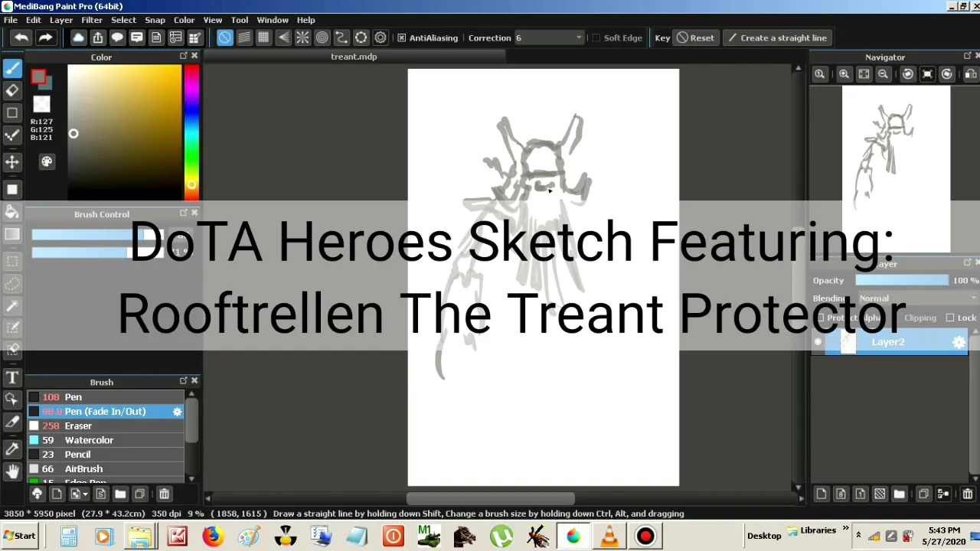Viewport: 980px width, 551px height.
Task: Switch to the treant.mdp document tab
Action: [354, 57]
